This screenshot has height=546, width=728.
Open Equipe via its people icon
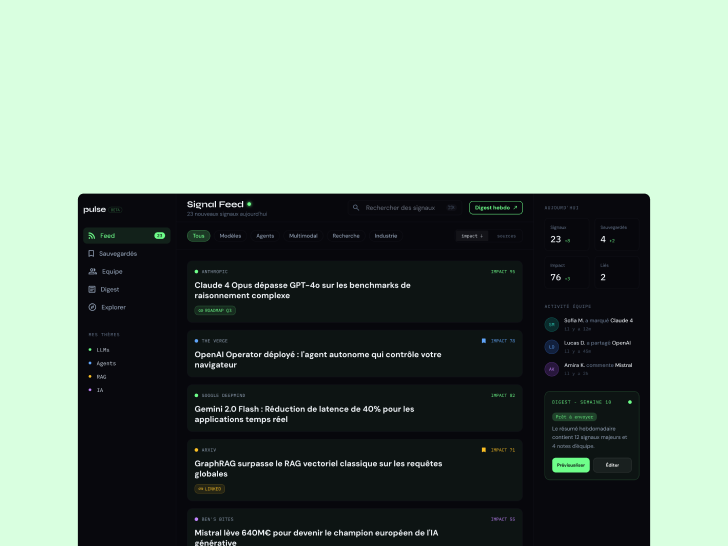[92, 271]
